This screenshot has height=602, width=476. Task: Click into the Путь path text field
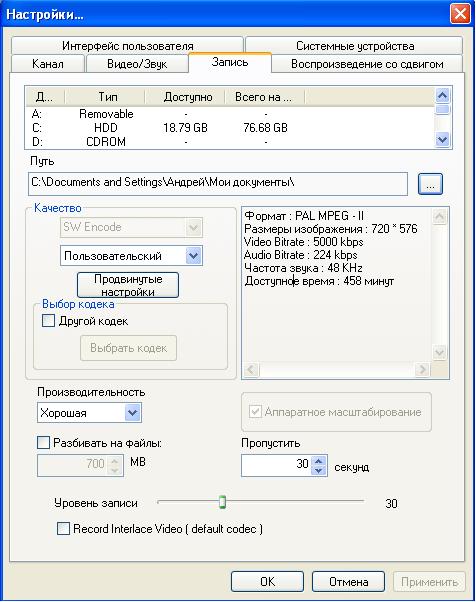click(x=218, y=184)
